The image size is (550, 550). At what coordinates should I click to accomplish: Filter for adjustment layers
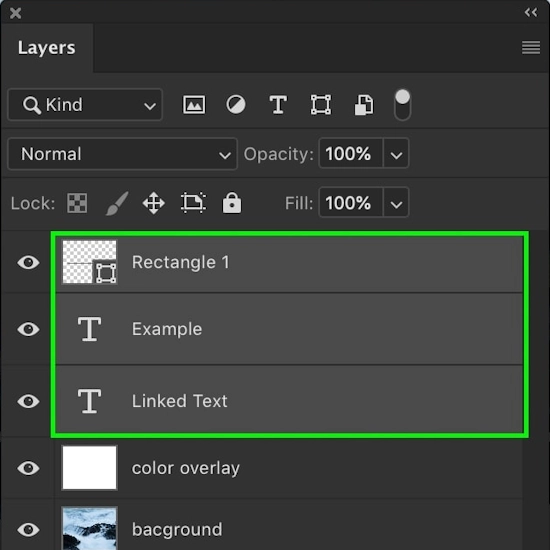click(236, 105)
